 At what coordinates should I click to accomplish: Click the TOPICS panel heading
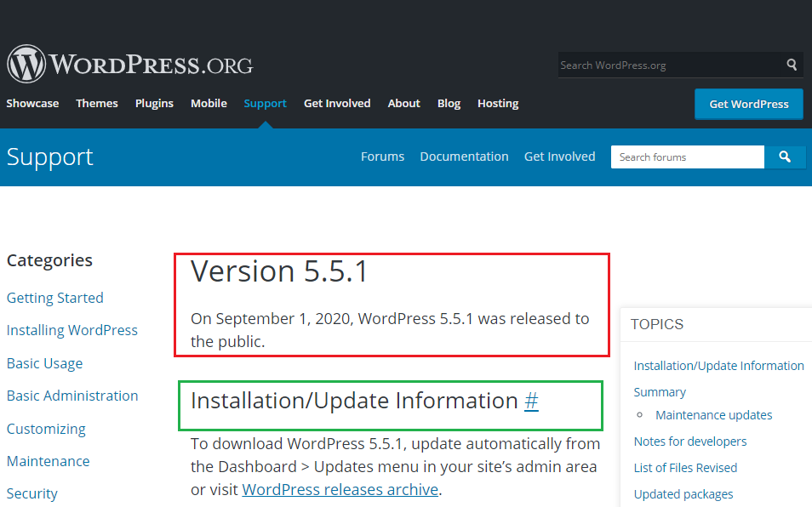tap(657, 324)
